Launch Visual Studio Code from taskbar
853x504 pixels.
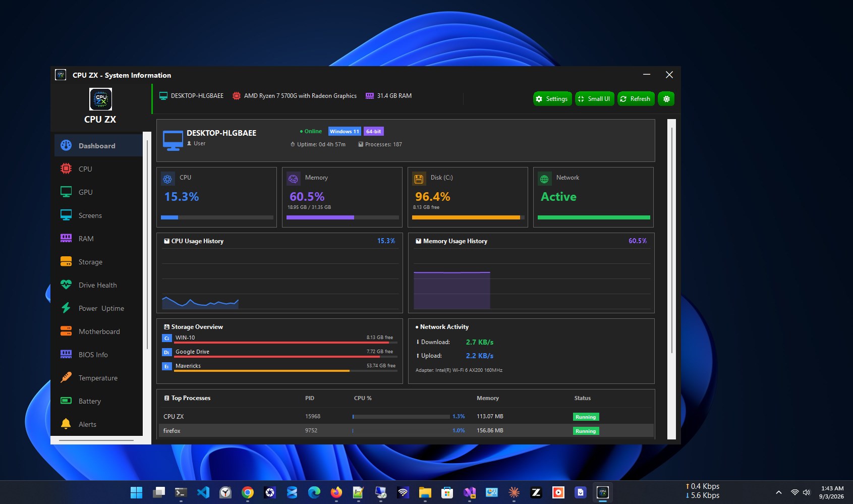(203, 492)
